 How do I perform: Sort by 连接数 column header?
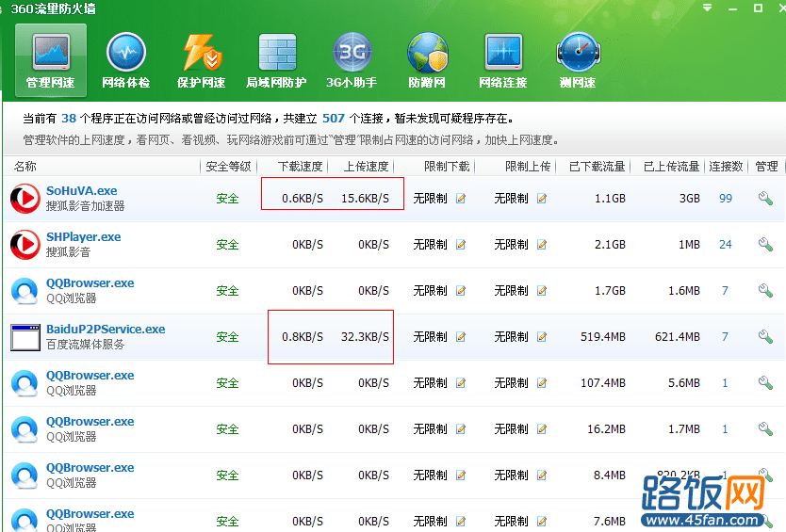tap(726, 167)
